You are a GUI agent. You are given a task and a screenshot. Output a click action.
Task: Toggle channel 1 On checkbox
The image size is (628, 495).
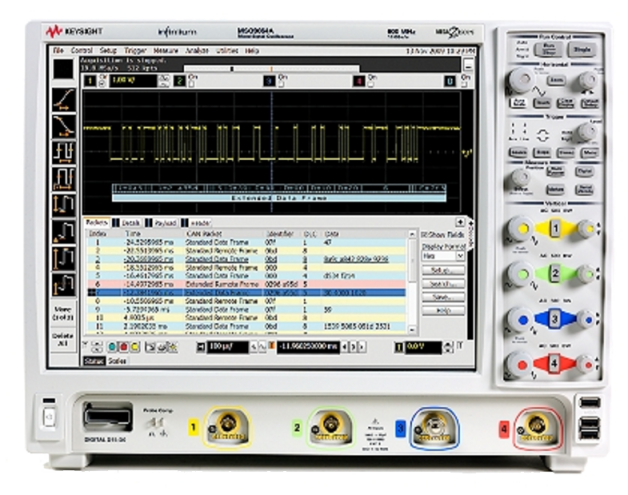click(x=102, y=84)
